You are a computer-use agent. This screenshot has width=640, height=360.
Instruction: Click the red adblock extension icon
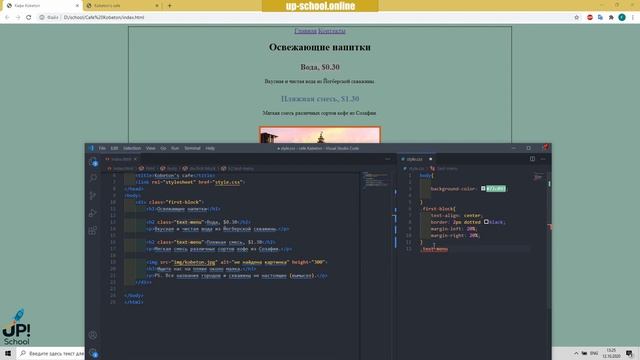(590, 17)
